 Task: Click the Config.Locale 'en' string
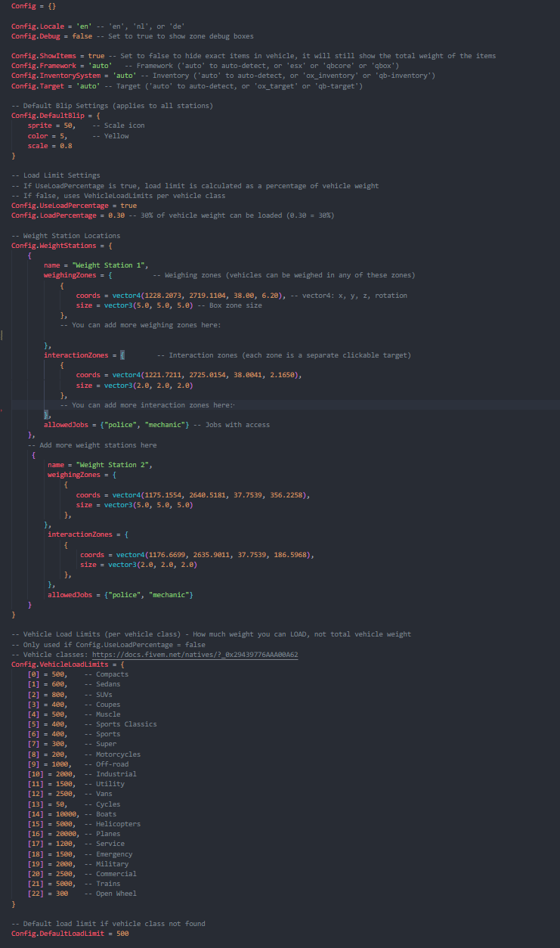pyautogui.click(x=84, y=26)
